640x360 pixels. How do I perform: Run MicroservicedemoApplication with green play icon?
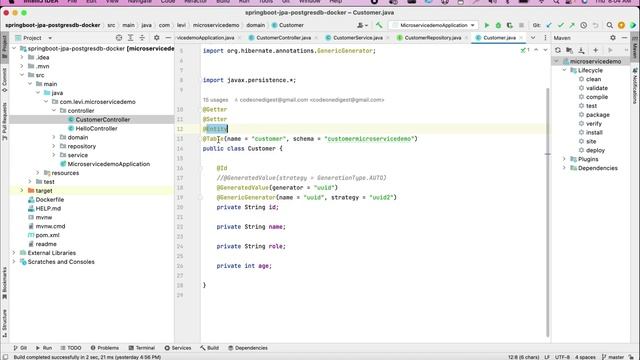(x=487, y=25)
